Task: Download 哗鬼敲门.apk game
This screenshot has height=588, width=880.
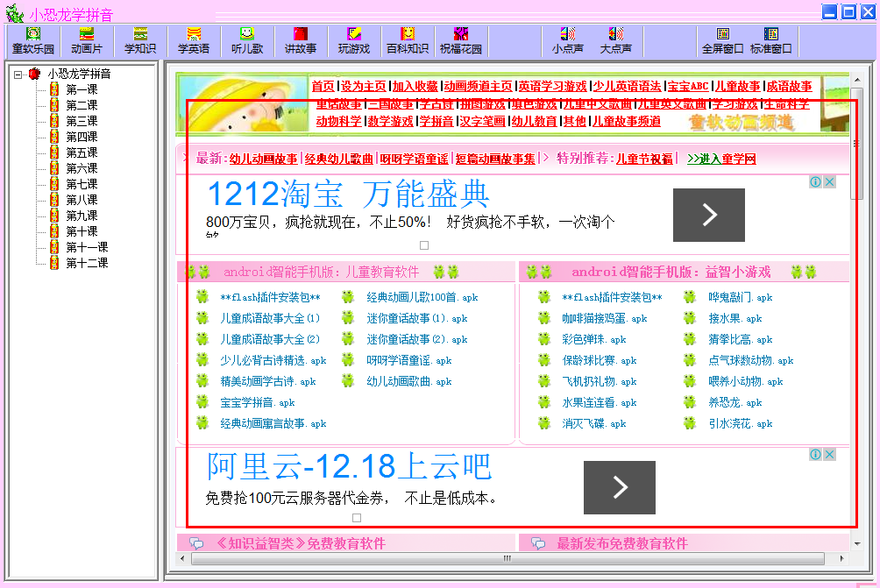Action: tap(741, 297)
